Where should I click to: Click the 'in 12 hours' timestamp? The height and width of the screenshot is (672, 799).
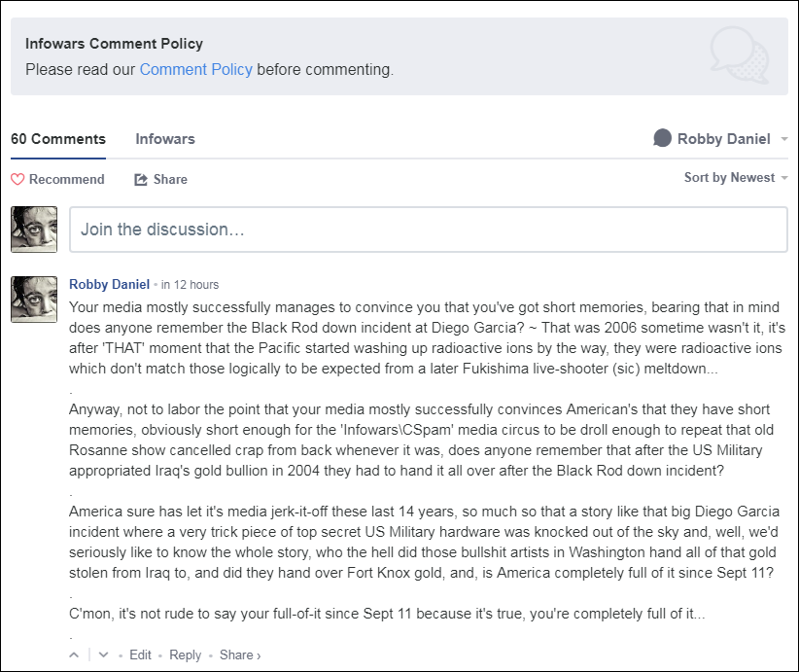[x=190, y=285]
